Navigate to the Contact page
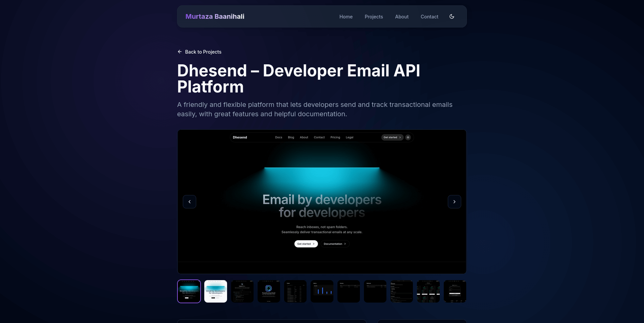Screen dimensions: 644x323 tap(429, 17)
